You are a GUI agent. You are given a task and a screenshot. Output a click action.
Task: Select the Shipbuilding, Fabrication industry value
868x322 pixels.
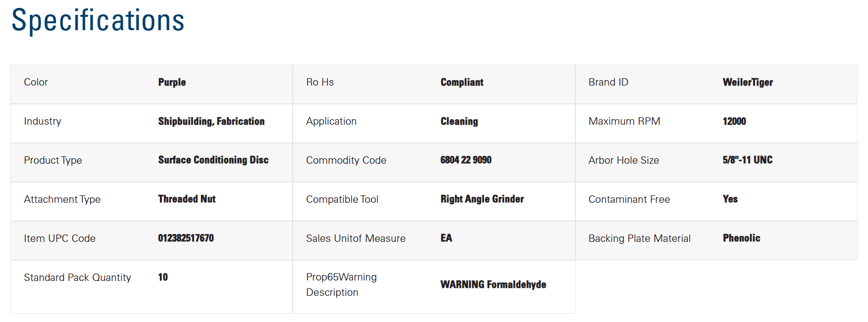pos(211,121)
